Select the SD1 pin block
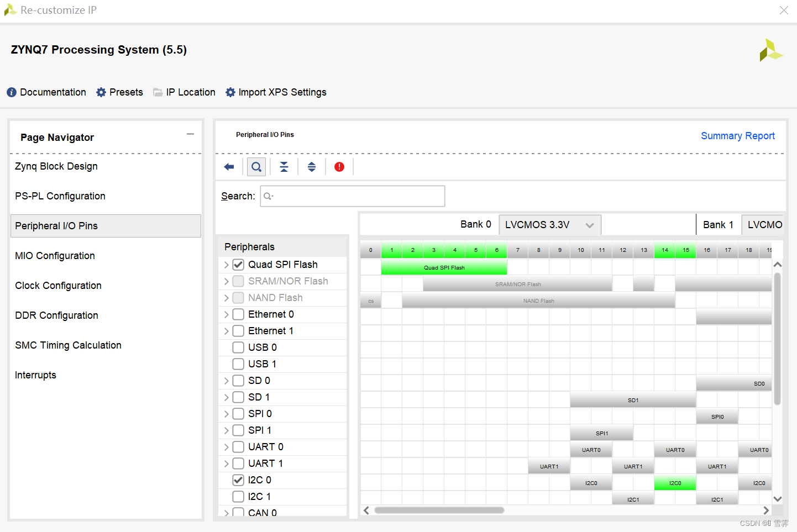This screenshot has width=797, height=532. [633, 400]
